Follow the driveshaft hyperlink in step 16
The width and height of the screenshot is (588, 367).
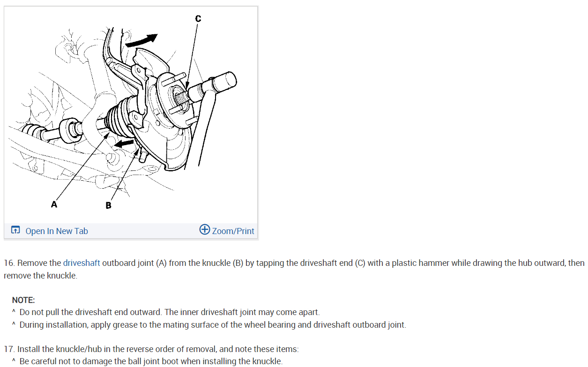[x=82, y=263]
